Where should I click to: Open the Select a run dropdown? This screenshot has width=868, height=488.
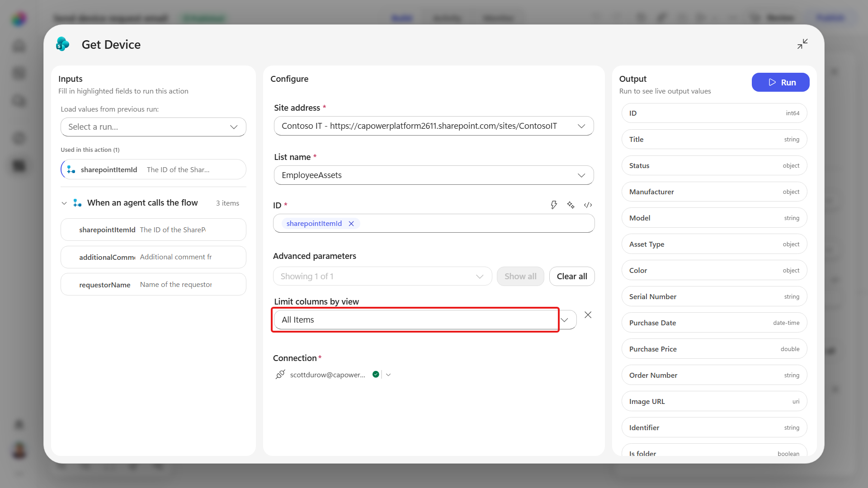pos(153,127)
